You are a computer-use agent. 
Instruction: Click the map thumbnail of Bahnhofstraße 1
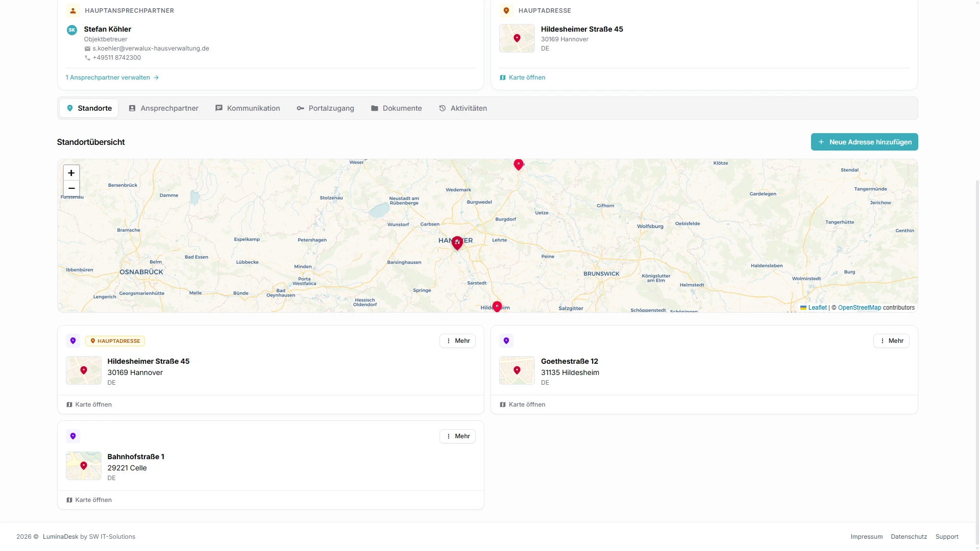point(84,466)
